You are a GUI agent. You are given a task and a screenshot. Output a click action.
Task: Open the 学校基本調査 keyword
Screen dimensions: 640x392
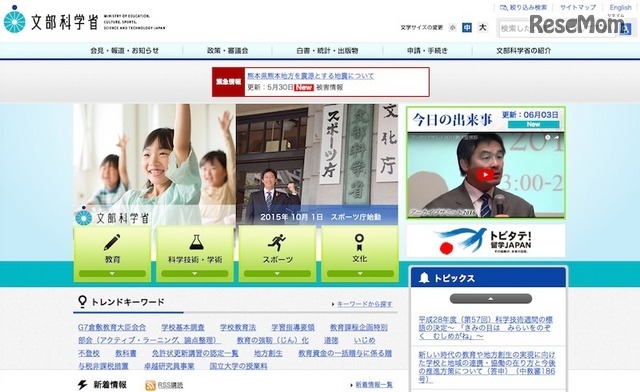(183, 327)
